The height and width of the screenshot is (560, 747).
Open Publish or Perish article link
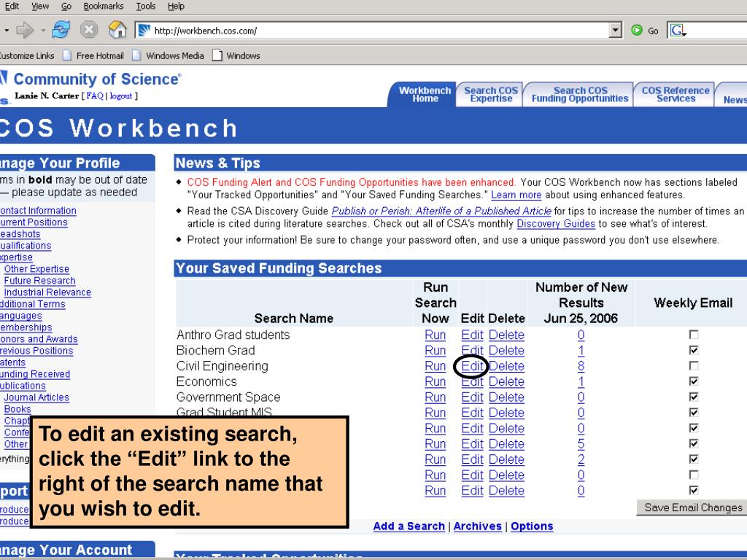(x=441, y=211)
